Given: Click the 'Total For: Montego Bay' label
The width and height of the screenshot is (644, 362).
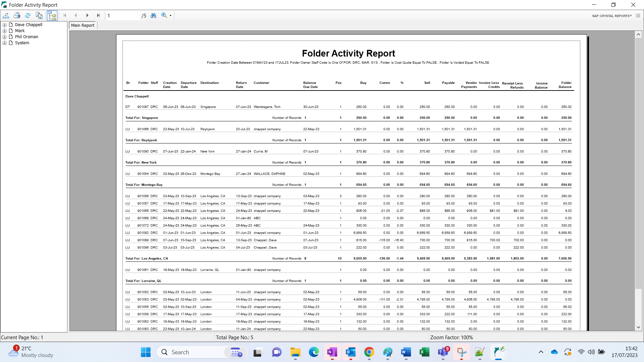Looking at the screenshot, I should [144, 185].
